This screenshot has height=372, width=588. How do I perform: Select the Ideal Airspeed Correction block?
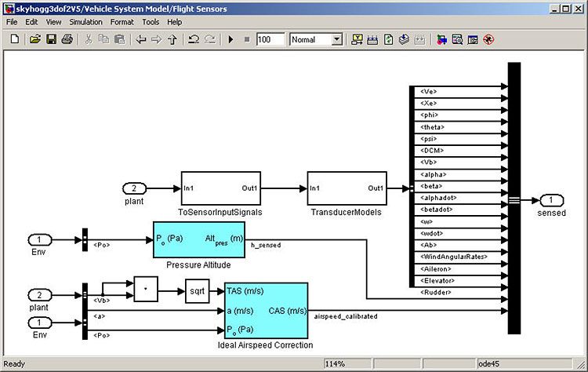(x=267, y=311)
